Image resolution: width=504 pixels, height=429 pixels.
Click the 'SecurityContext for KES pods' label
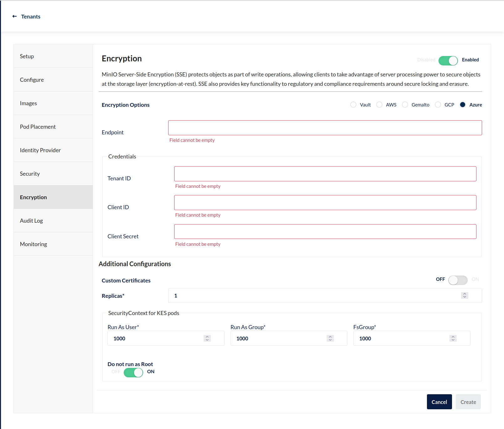point(144,313)
